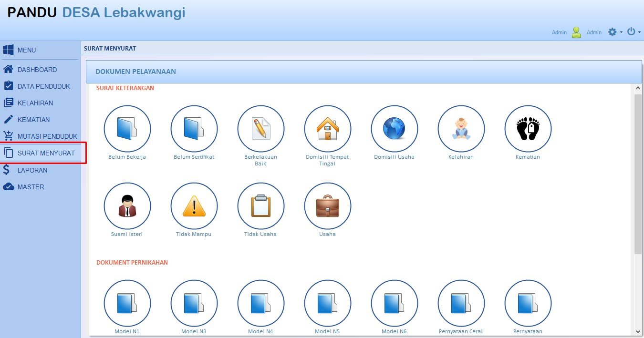Go to Dashboard in the sidebar
The height and width of the screenshot is (338, 644).
(37, 70)
